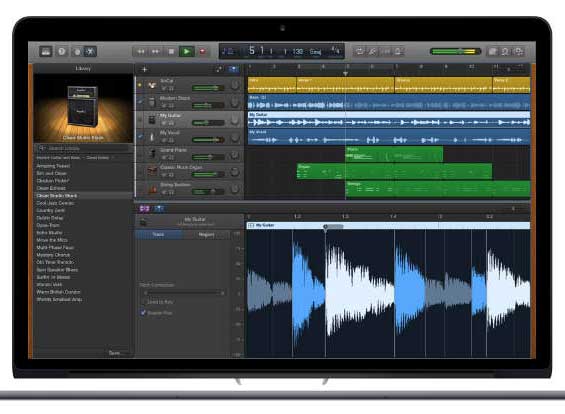Viewport: 565px width, 414px height.
Task: Click Clean Guitar breadcrumb in Library
Action: tap(98, 158)
